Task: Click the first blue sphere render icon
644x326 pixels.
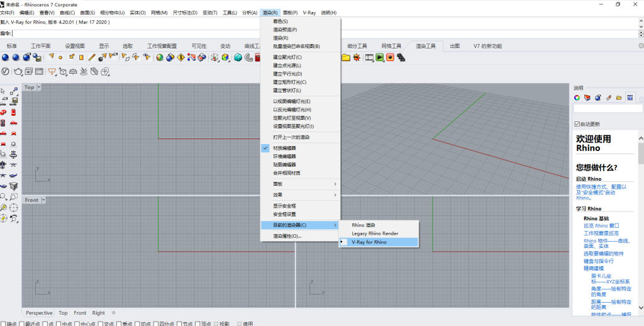Action: pos(5,57)
